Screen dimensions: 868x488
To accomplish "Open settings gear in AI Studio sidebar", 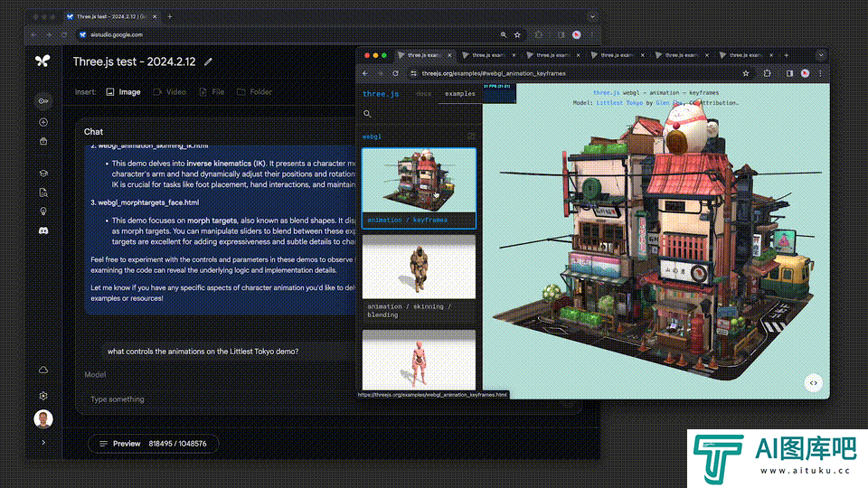I will [43, 396].
